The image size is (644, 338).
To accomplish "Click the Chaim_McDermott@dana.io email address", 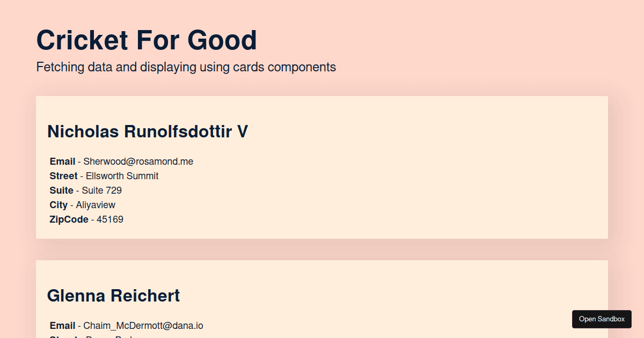I will [x=143, y=326].
